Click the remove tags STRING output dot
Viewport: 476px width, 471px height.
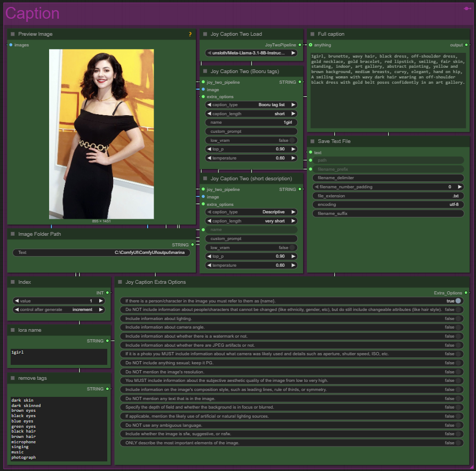tap(107, 389)
